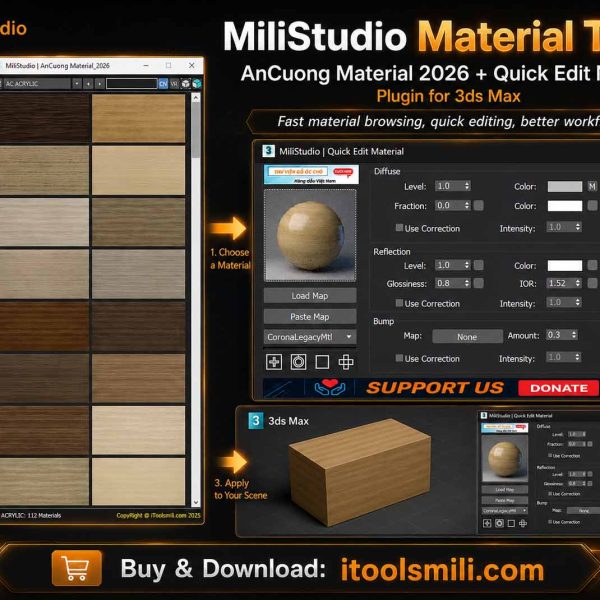Screen dimensions: 600x600
Task: Open the CoronaLegacyMtl material type dropdown
Action: click(x=310, y=337)
